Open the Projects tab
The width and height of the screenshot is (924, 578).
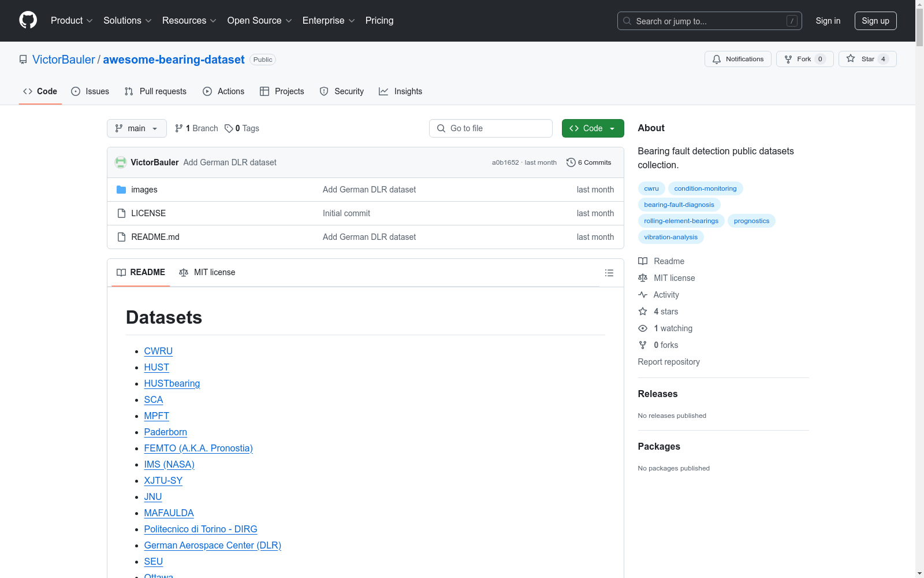(x=282, y=91)
